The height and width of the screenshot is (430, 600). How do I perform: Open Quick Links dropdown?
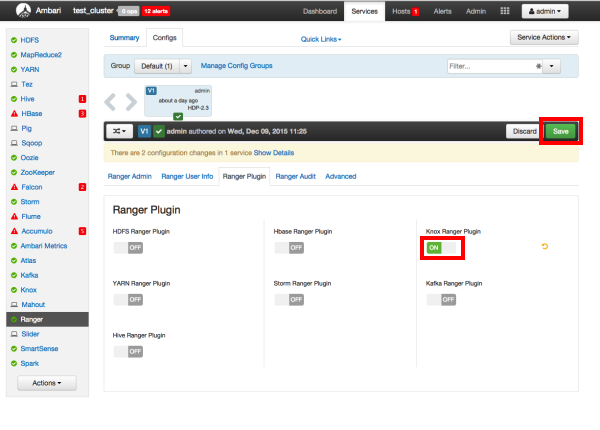click(x=321, y=39)
